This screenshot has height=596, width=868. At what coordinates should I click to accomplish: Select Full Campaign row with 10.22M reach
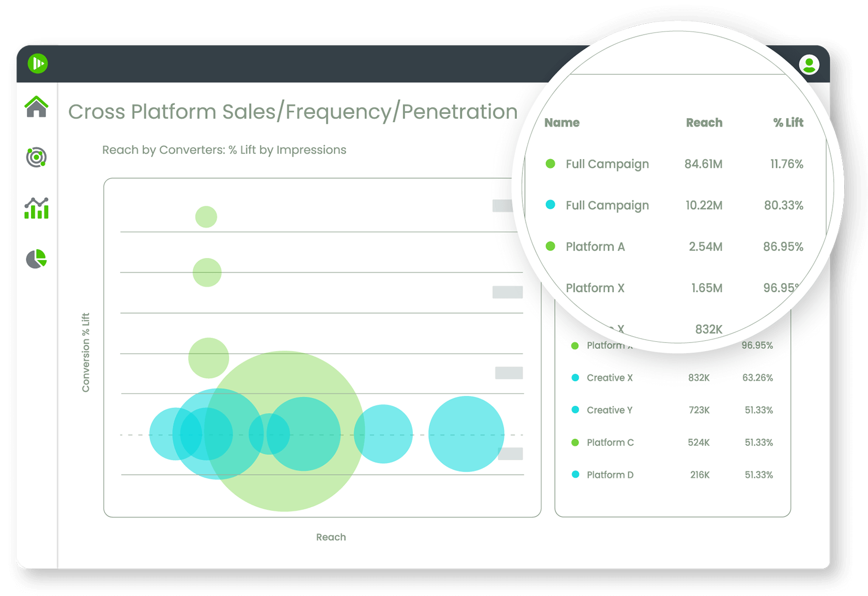coord(674,205)
